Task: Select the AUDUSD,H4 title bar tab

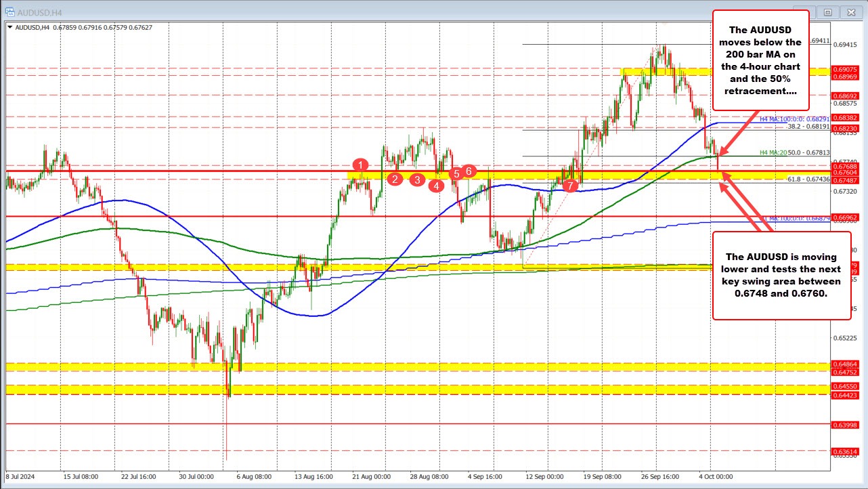Action: tap(41, 12)
